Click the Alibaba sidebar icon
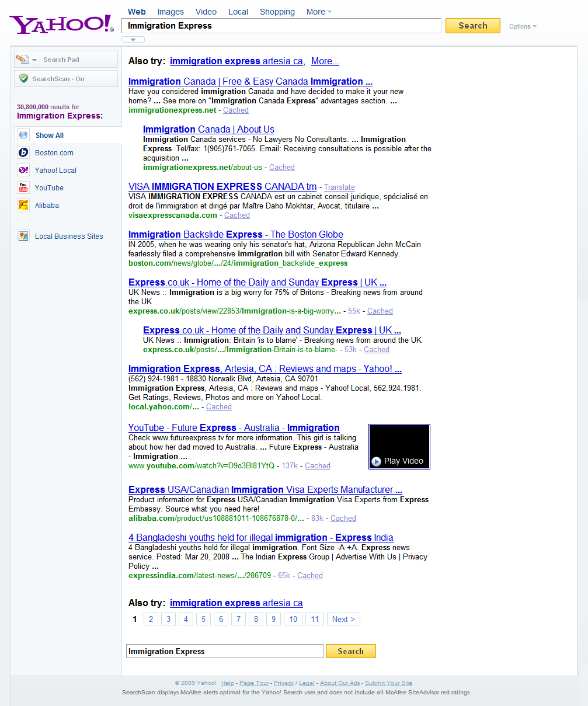588x706 pixels. coord(23,206)
